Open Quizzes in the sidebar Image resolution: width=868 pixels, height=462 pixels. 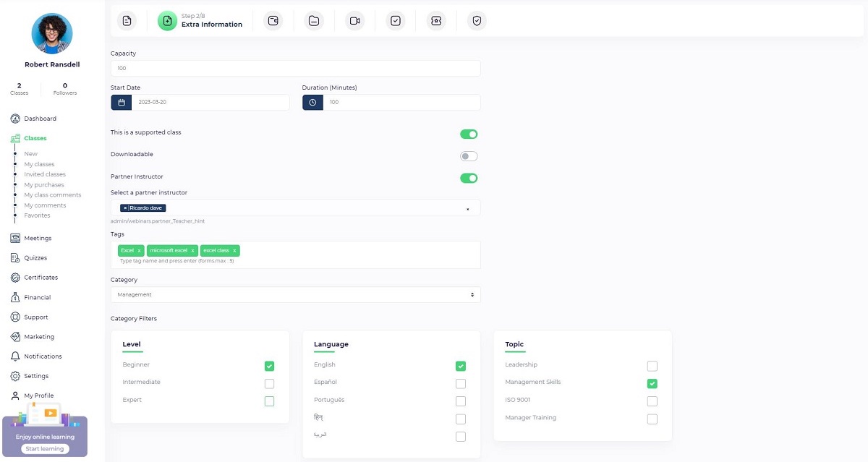coord(35,258)
